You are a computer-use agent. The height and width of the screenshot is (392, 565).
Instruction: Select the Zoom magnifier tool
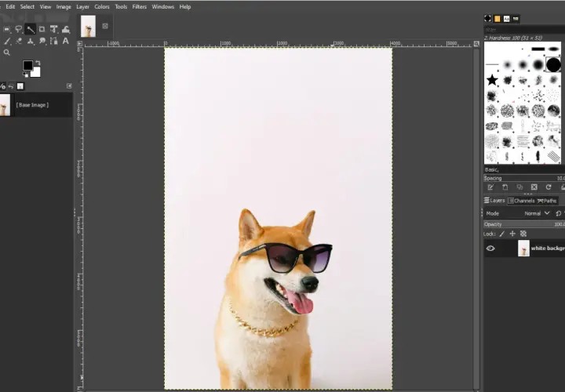[6, 53]
